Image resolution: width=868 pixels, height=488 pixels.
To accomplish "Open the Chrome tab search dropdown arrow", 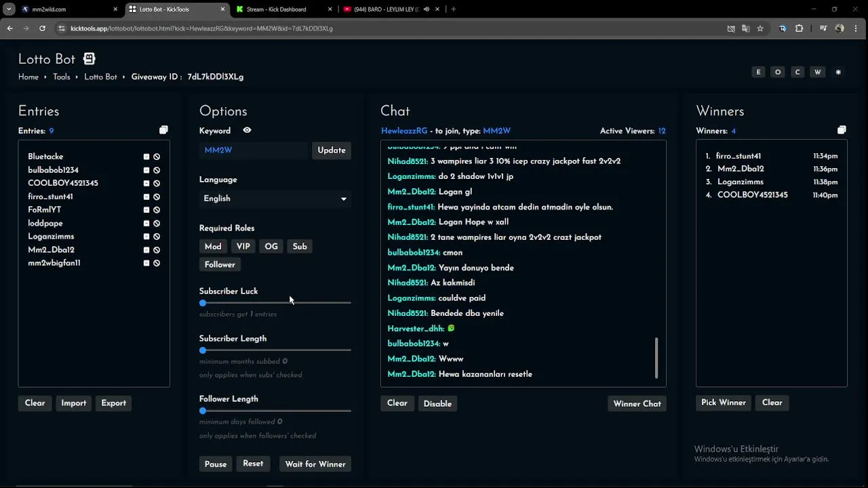I will [x=9, y=9].
